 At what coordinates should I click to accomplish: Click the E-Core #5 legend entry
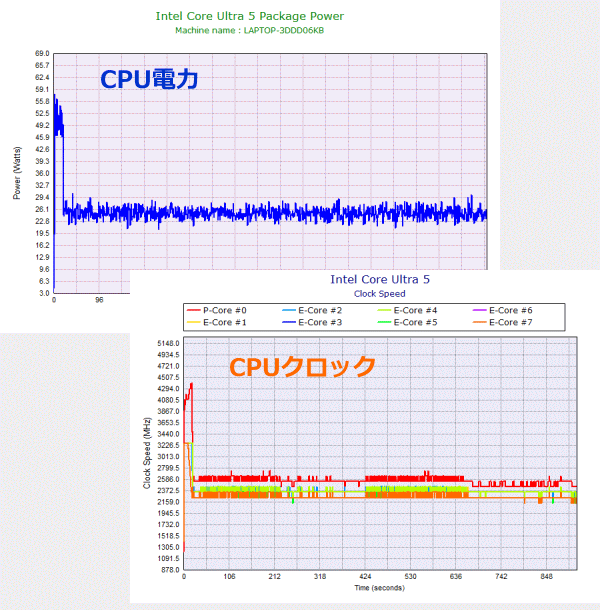point(407,322)
